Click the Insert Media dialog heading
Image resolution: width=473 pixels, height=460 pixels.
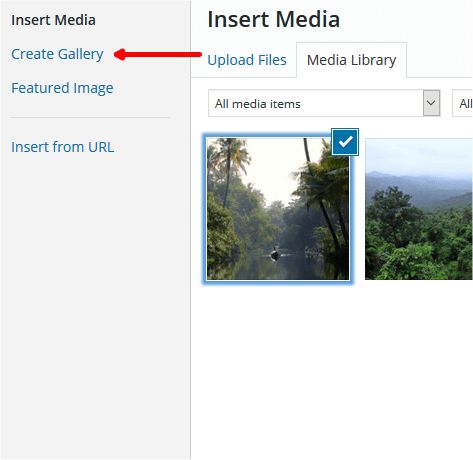coord(274,19)
